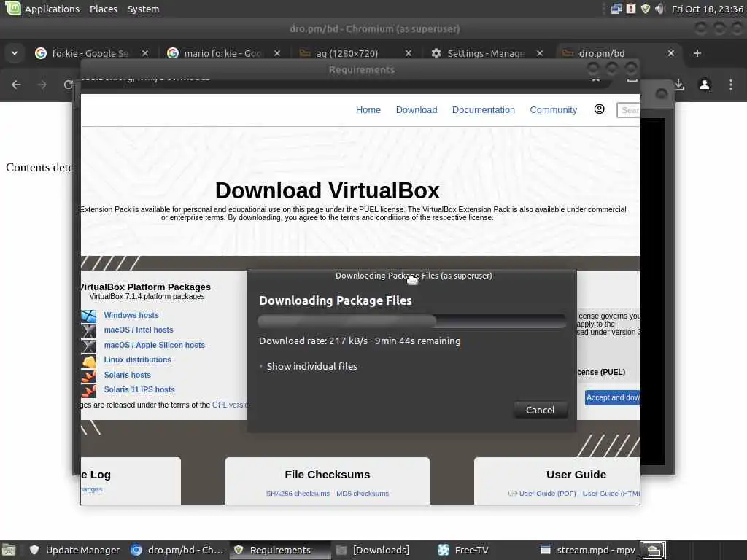
Task: Click the update shield tray icon
Action: 645,9
